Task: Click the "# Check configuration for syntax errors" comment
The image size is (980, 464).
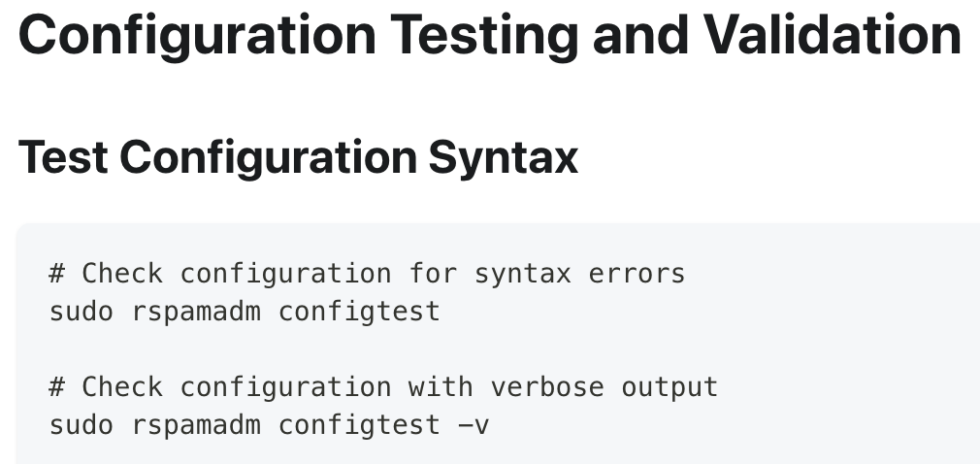Action: (x=367, y=274)
